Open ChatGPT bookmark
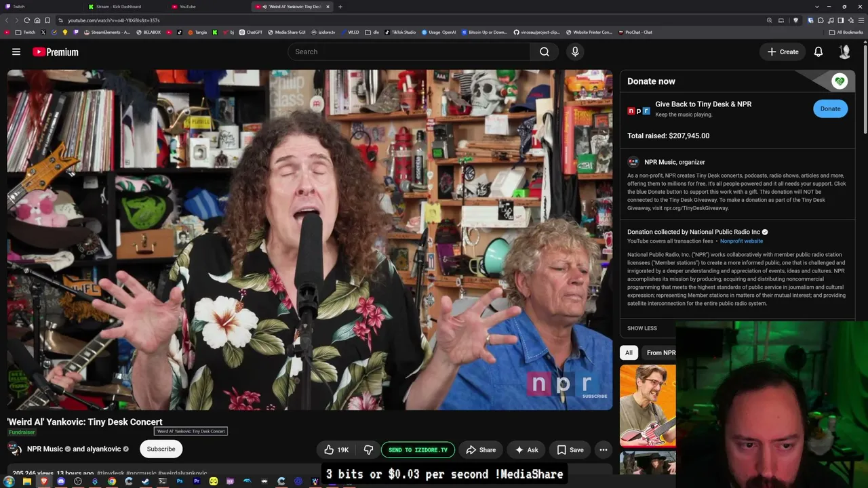The height and width of the screenshot is (488, 868). tap(250, 32)
